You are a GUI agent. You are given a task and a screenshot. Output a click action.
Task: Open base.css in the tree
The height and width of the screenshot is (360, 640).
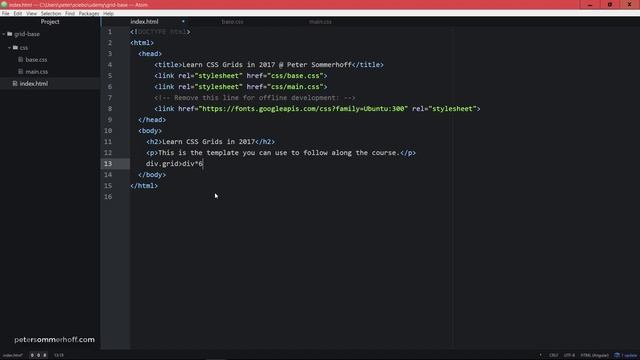point(36,60)
